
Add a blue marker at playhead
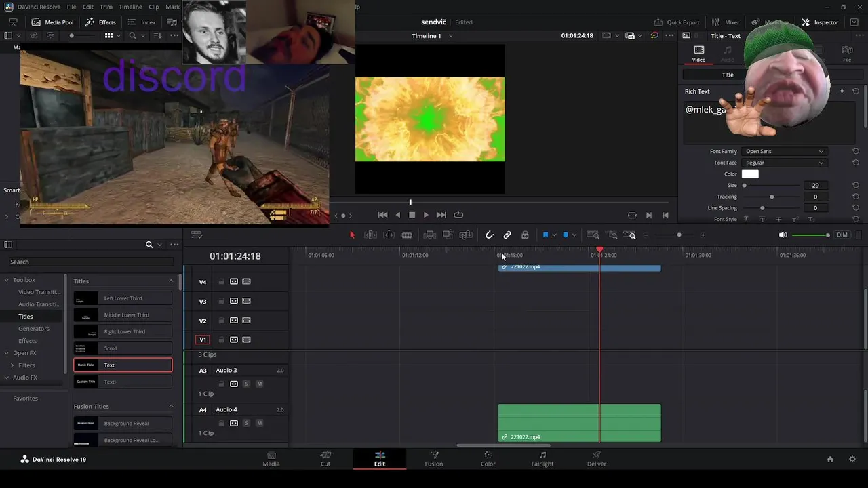(x=566, y=235)
